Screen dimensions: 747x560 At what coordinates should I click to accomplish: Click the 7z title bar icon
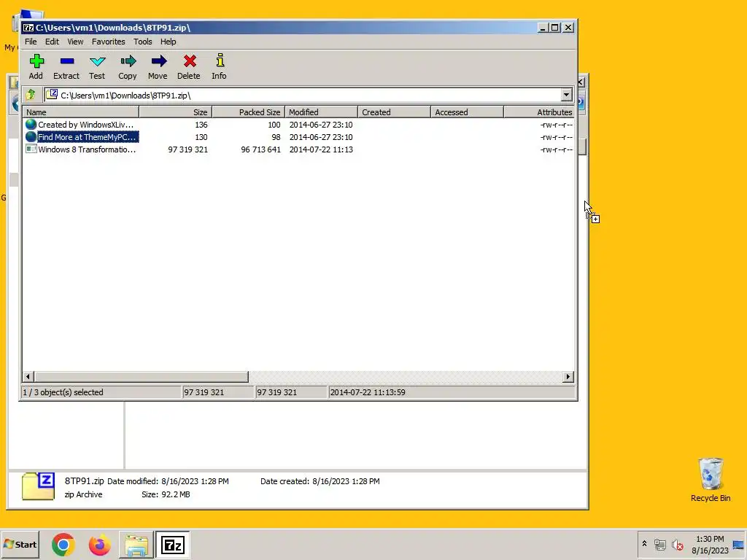(x=28, y=28)
